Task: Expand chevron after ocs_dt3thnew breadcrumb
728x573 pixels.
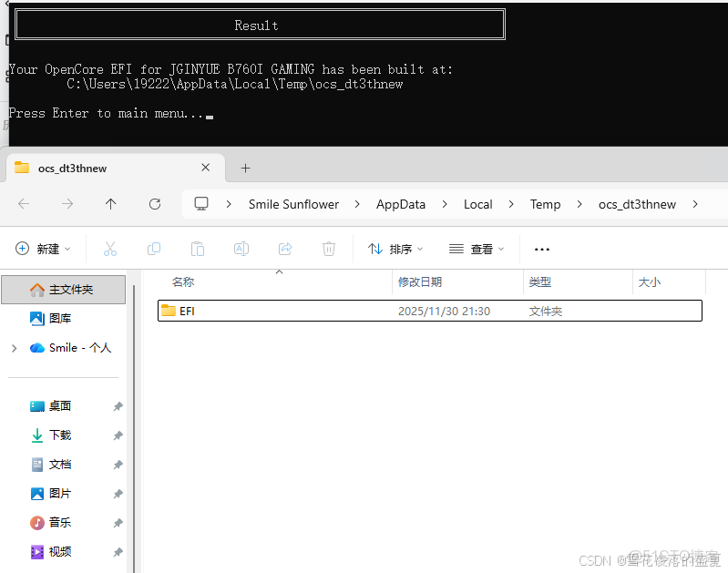Action: coord(695,204)
